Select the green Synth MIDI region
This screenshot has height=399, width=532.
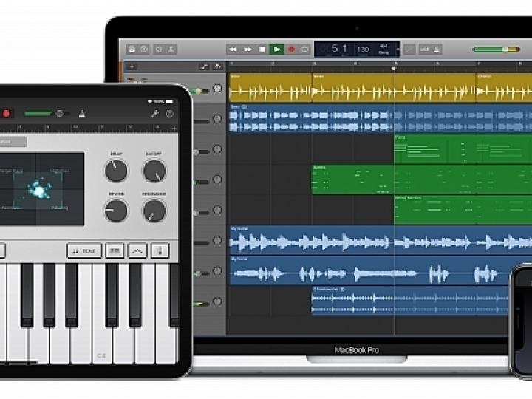[x=422, y=180]
